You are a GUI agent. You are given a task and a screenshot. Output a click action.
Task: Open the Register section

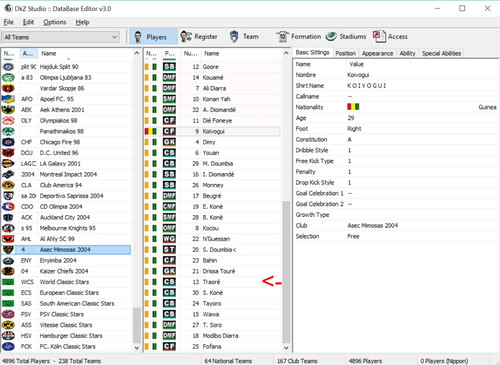coord(199,37)
